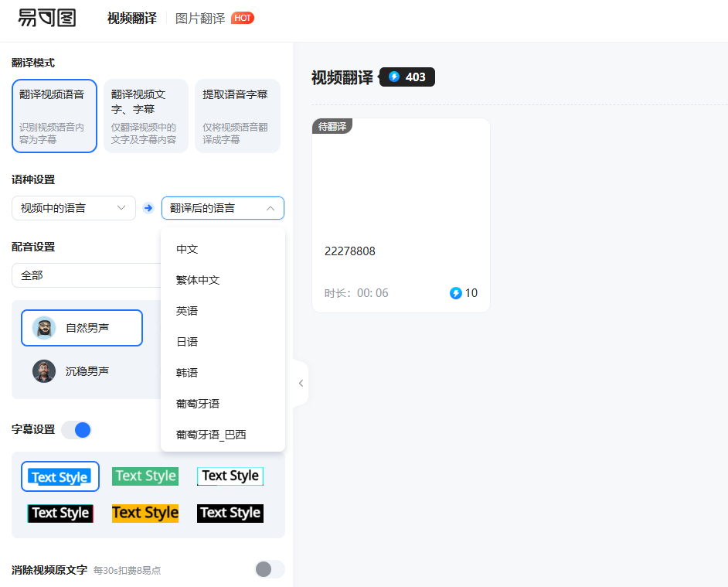Image resolution: width=728 pixels, height=587 pixels.
Task: Switch to the 图片翻译 tab
Action: click(200, 19)
